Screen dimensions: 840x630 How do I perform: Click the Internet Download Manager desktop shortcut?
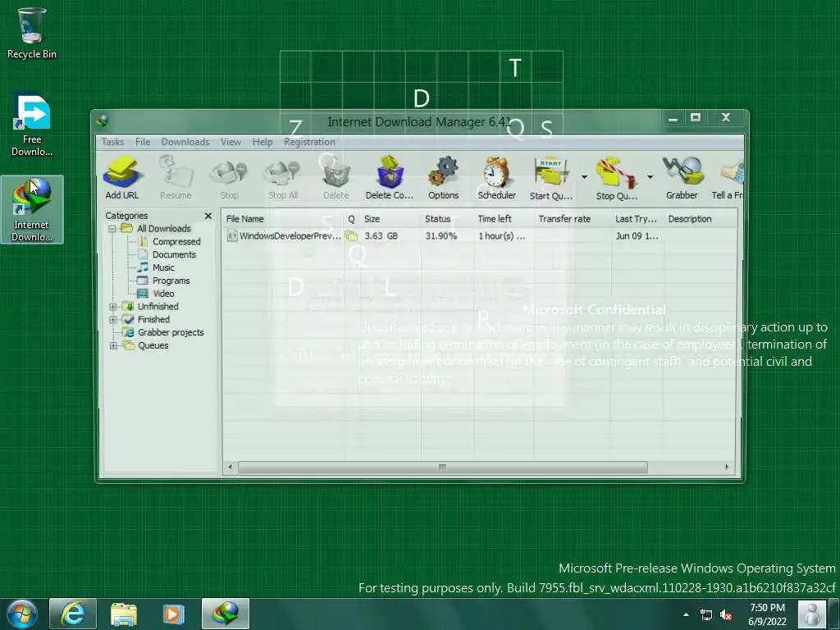pyautogui.click(x=32, y=209)
